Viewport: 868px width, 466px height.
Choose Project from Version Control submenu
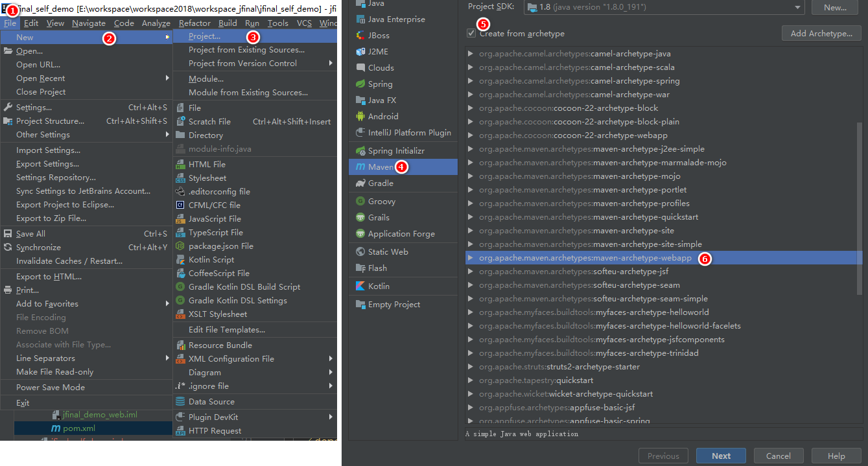255,63
